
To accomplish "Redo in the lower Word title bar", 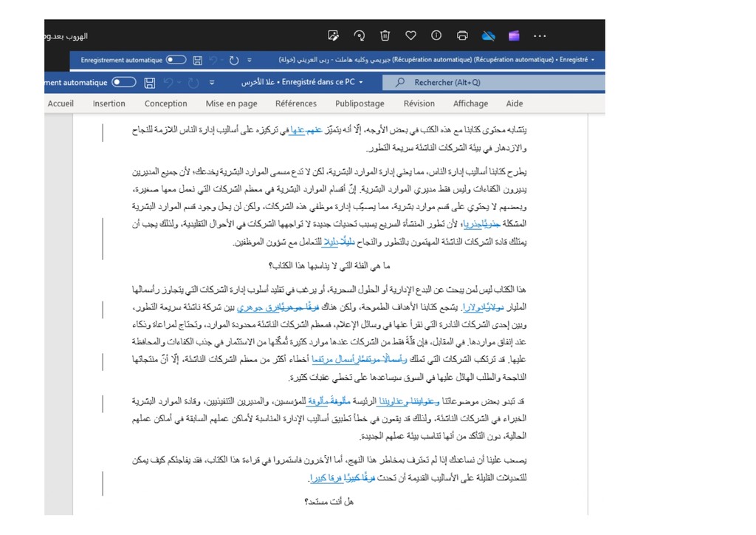I will (193, 83).
